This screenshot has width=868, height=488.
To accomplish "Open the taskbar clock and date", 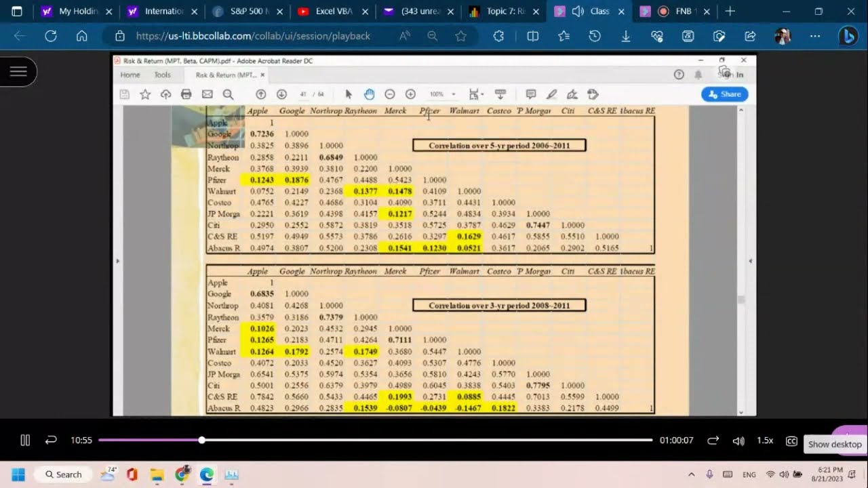I will [x=831, y=474].
